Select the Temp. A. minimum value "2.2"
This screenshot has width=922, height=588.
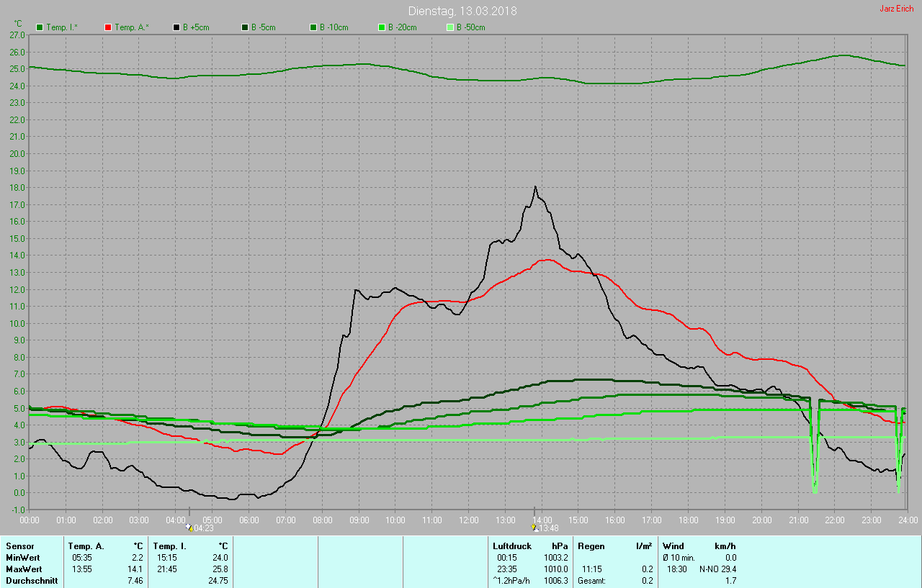pyautogui.click(x=137, y=558)
